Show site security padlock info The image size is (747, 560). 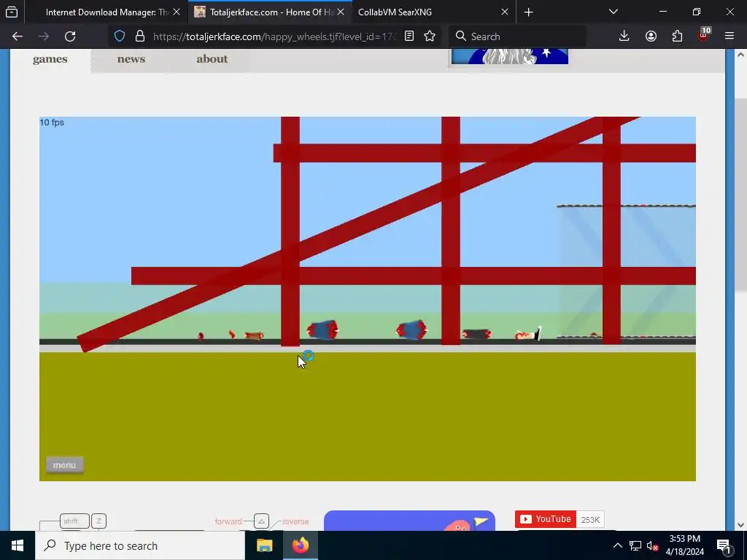[139, 36]
